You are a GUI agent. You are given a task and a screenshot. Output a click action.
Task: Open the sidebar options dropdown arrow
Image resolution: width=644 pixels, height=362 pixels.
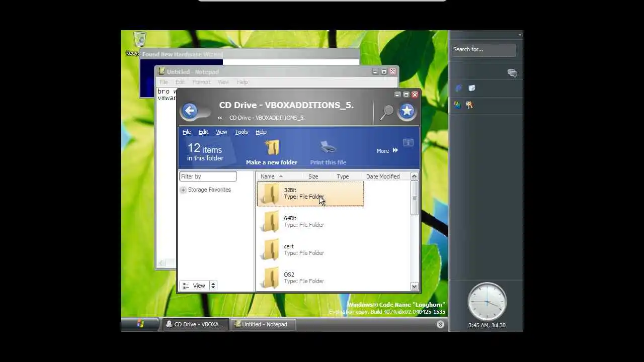click(519, 35)
